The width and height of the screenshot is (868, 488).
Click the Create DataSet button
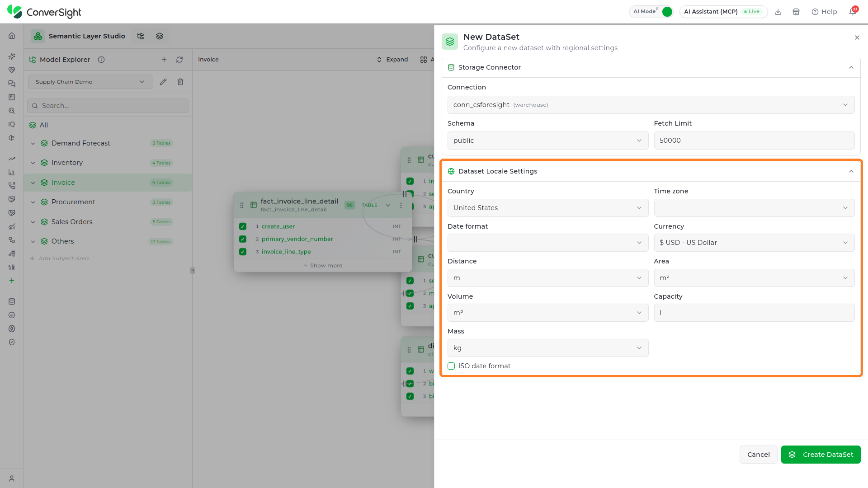[821, 455]
